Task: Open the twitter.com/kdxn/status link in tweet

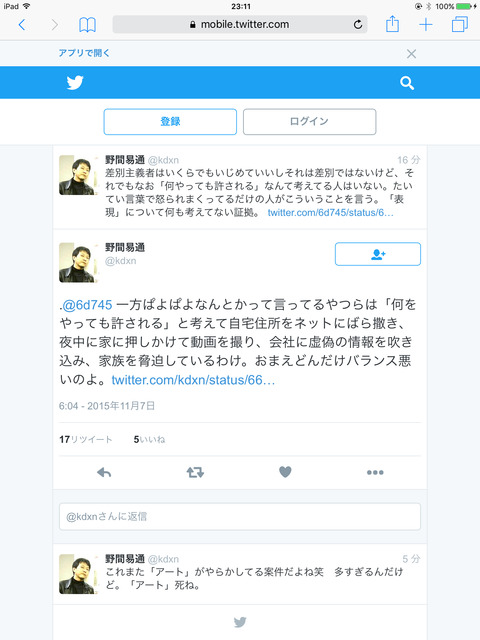Action: tap(193, 380)
